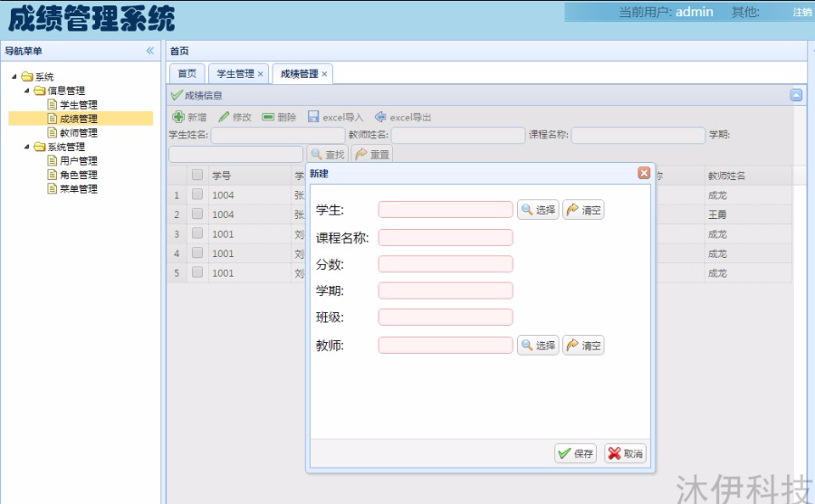Collapse the 信息管理 tree folder
Screen dimensions: 815x504
(x=27, y=90)
